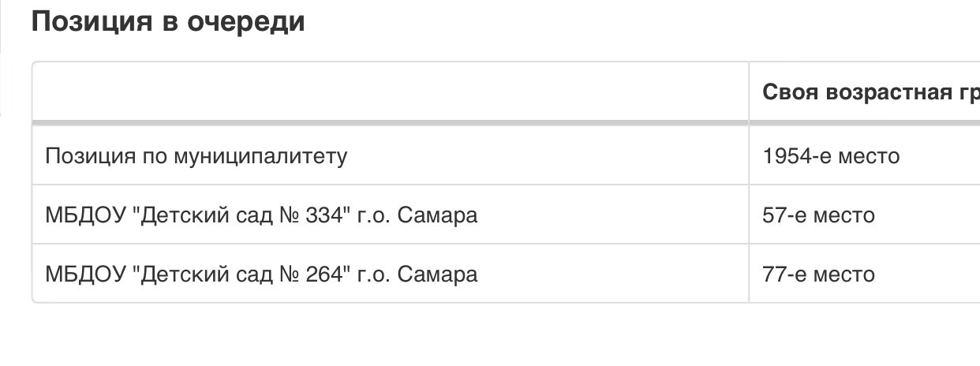Click the '77-е место' value cell

pyautogui.click(x=864, y=274)
